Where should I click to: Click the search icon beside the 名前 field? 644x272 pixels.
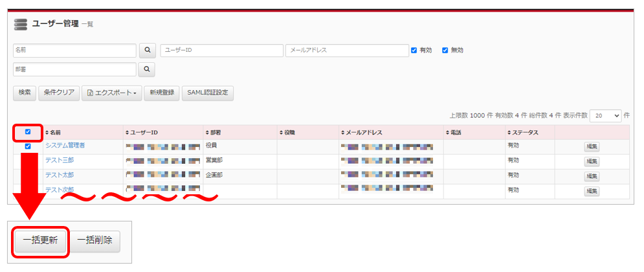tap(148, 51)
